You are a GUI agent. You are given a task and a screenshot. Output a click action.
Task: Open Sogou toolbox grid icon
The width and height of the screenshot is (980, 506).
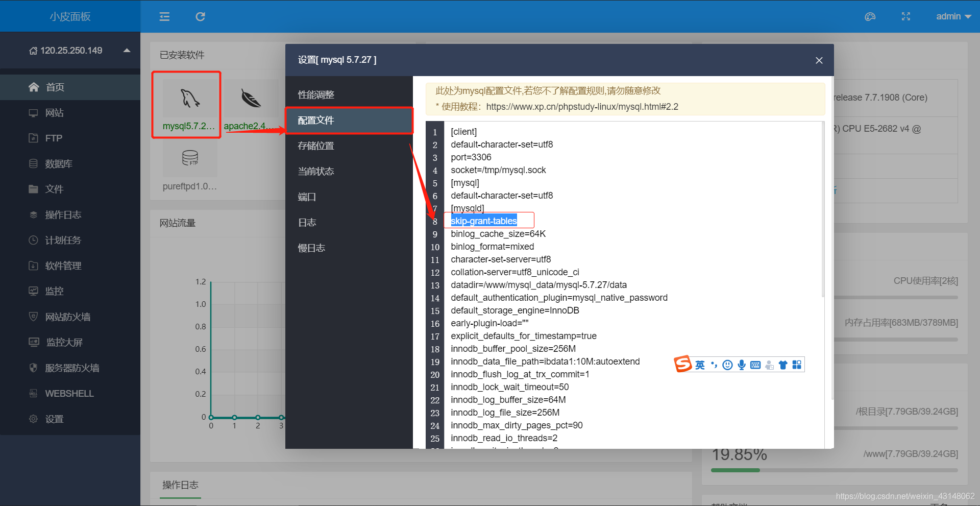[x=797, y=365]
